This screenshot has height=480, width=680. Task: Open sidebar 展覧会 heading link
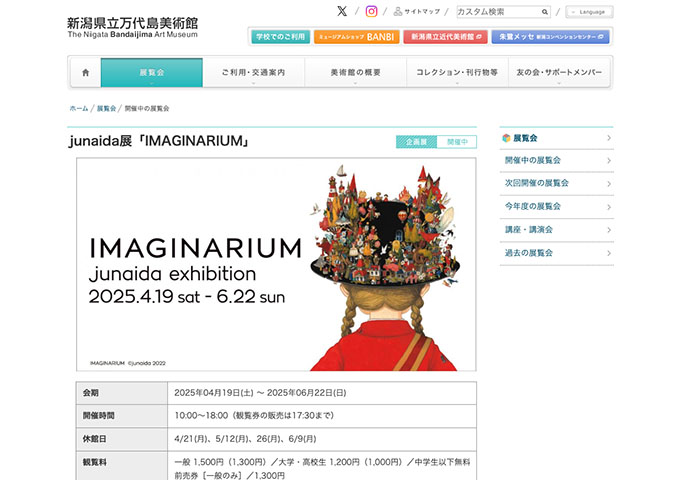coord(525,138)
